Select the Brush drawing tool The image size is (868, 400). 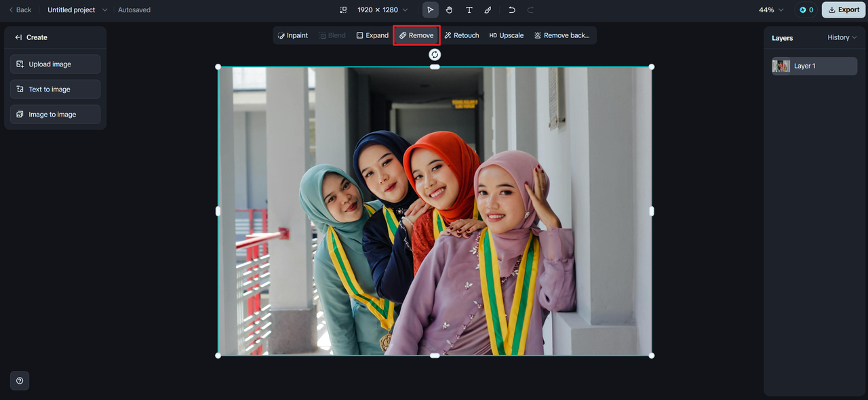point(488,10)
